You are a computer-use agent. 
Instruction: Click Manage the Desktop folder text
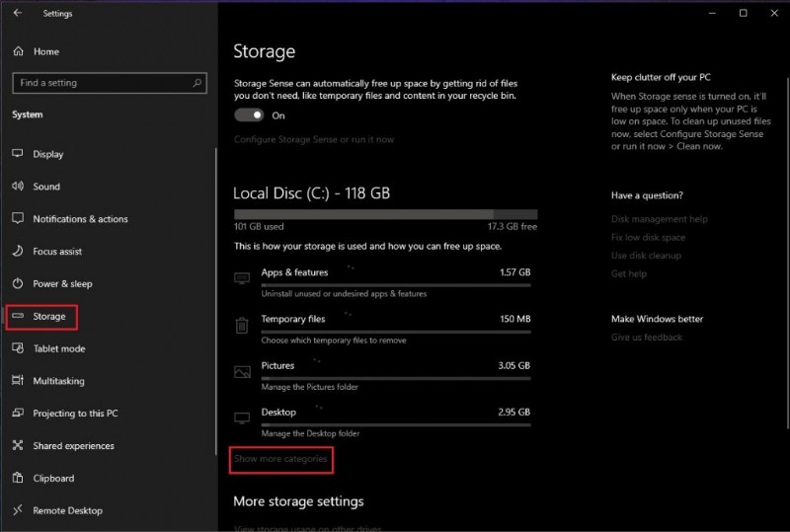click(x=310, y=433)
